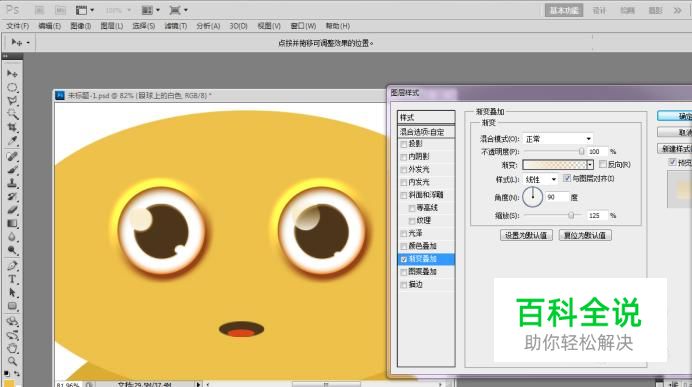Click the Launch Bridge icon
The width and height of the screenshot is (692, 387).
pyautogui.click(x=39, y=10)
